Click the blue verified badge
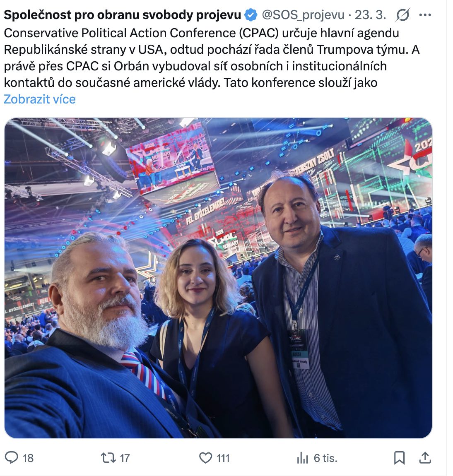 pos(251,15)
